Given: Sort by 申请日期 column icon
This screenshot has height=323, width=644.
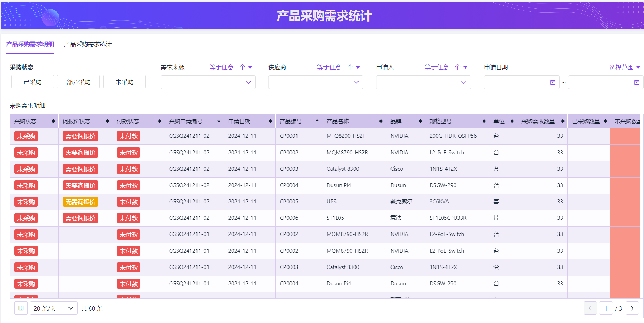Looking at the screenshot, I should point(270,121).
